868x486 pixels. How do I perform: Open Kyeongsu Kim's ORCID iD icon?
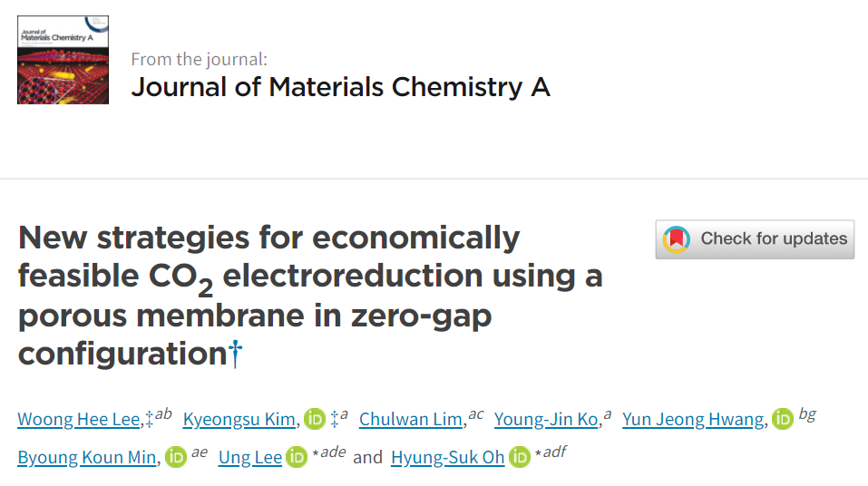[315, 419]
